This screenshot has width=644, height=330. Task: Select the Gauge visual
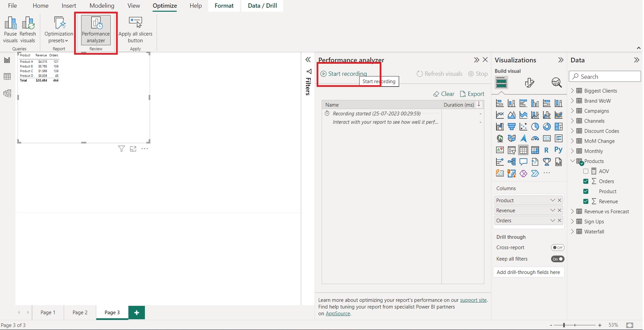point(535,138)
